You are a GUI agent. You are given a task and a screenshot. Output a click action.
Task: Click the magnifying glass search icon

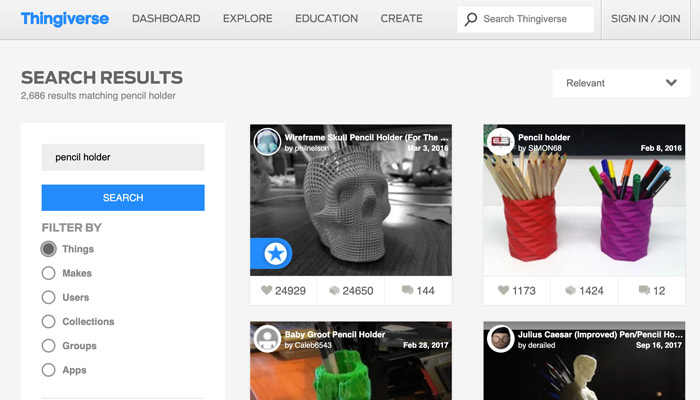pos(471,19)
